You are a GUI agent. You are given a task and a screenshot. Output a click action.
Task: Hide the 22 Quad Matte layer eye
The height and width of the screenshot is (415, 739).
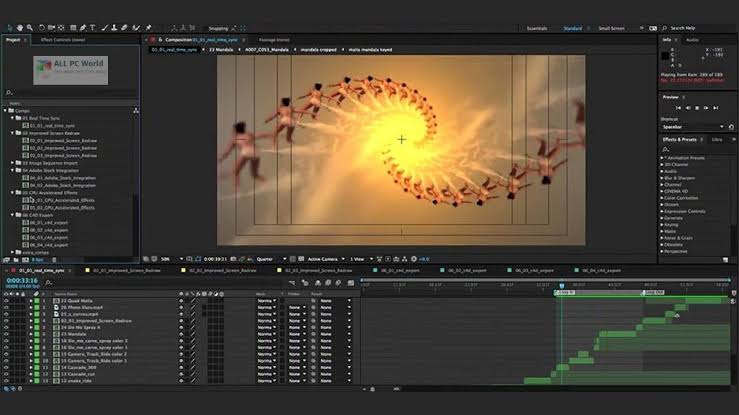pos(6,301)
